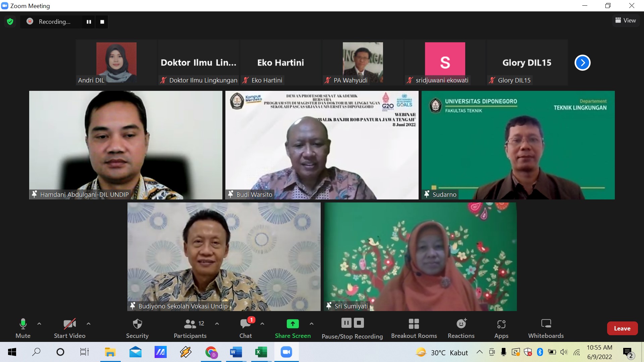Expand audio options arrow beside Mute

click(39, 324)
